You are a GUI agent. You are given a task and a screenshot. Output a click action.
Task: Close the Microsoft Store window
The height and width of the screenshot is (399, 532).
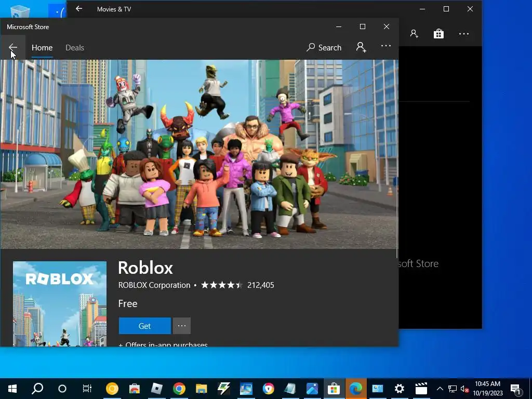387,26
